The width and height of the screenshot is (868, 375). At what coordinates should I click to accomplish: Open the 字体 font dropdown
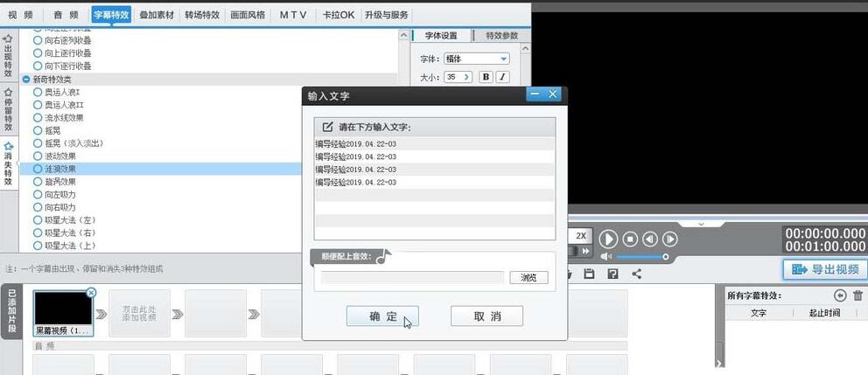pos(503,59)
